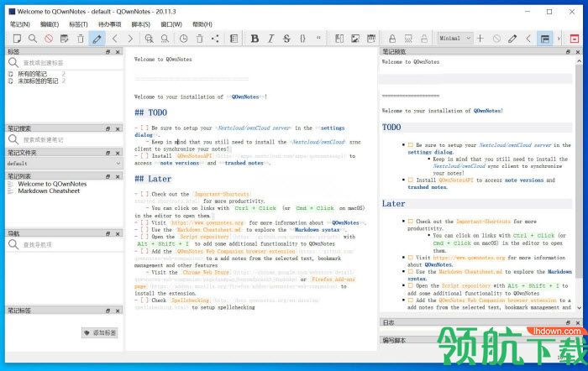Viewport: 588px width, 371px height.
Task: Select the 'Markdown Cheatsheet' note in list
Action: (49, 191)
